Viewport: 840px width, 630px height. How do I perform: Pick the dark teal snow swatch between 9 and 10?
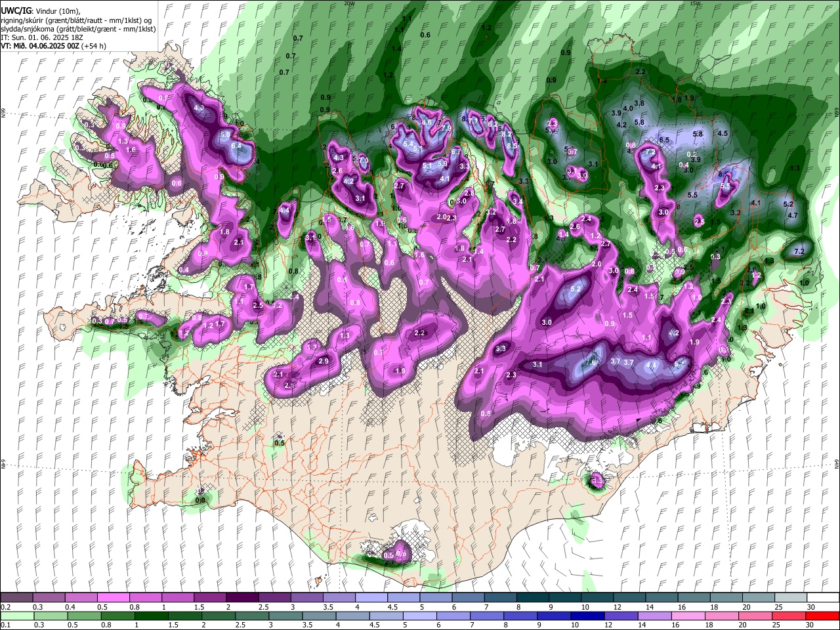coord(564,598)
